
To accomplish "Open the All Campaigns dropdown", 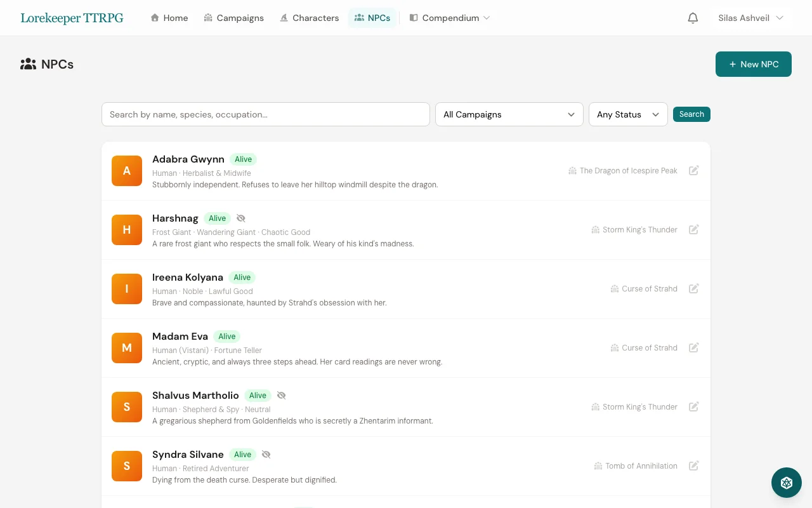I will point(509,114).
